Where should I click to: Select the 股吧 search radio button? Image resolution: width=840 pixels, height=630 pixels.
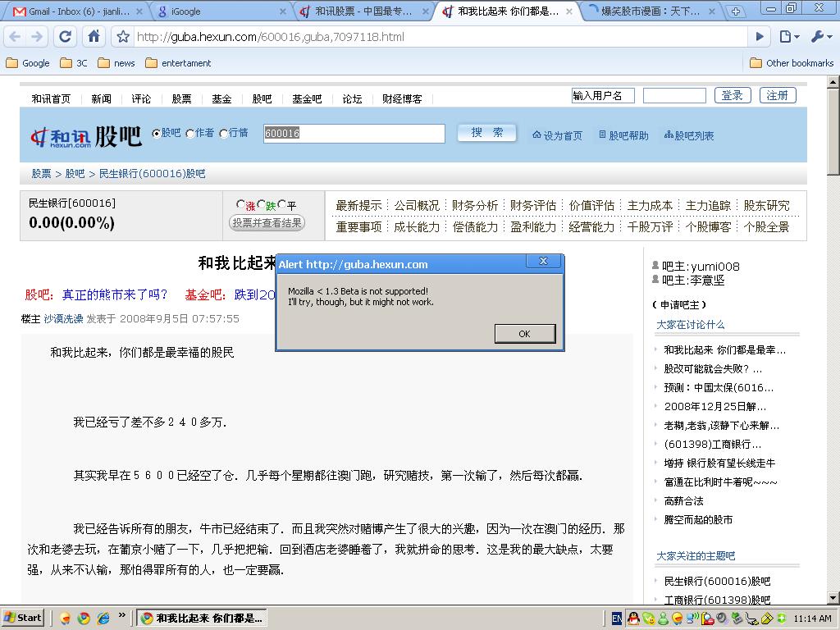coord(156,134)
